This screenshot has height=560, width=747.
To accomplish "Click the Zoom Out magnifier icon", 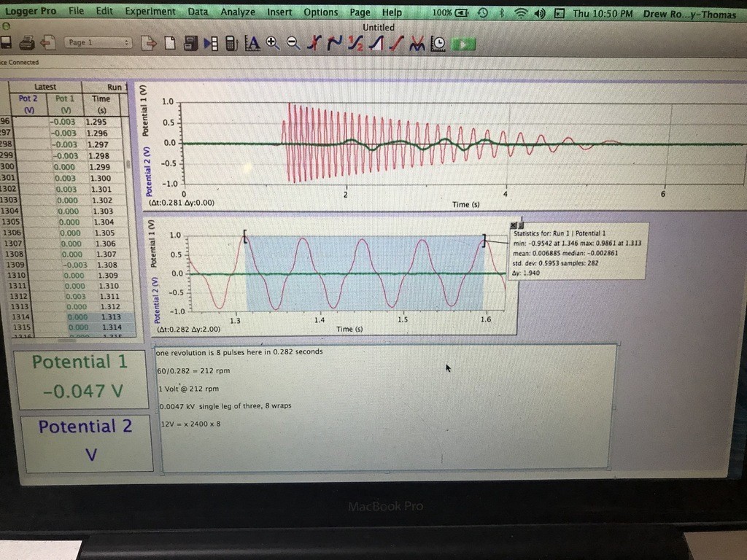I will pos(293,44).
